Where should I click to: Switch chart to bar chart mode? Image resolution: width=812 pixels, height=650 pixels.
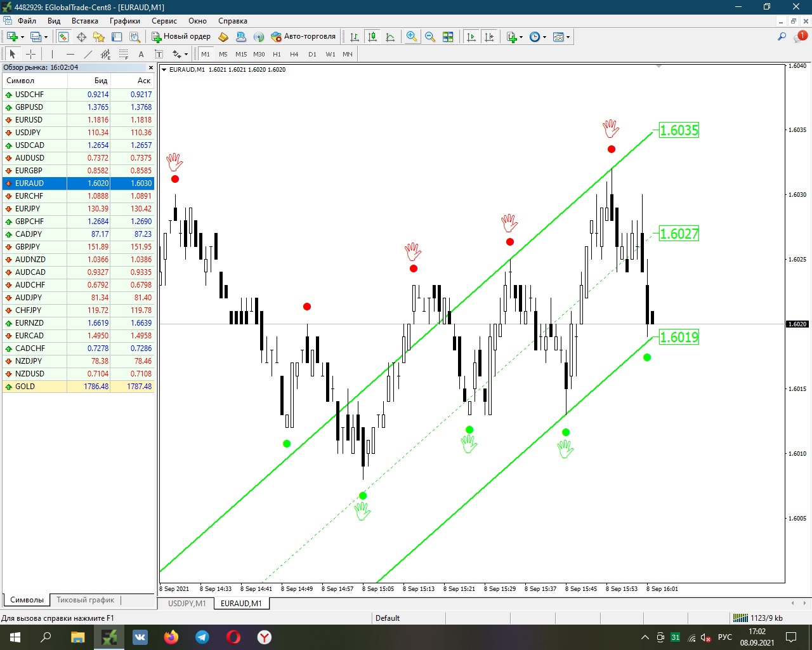coord(355,37)
